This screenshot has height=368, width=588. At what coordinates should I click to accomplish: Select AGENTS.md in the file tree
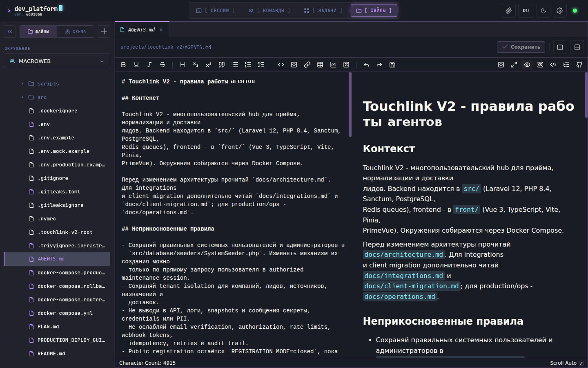(57, 259)
